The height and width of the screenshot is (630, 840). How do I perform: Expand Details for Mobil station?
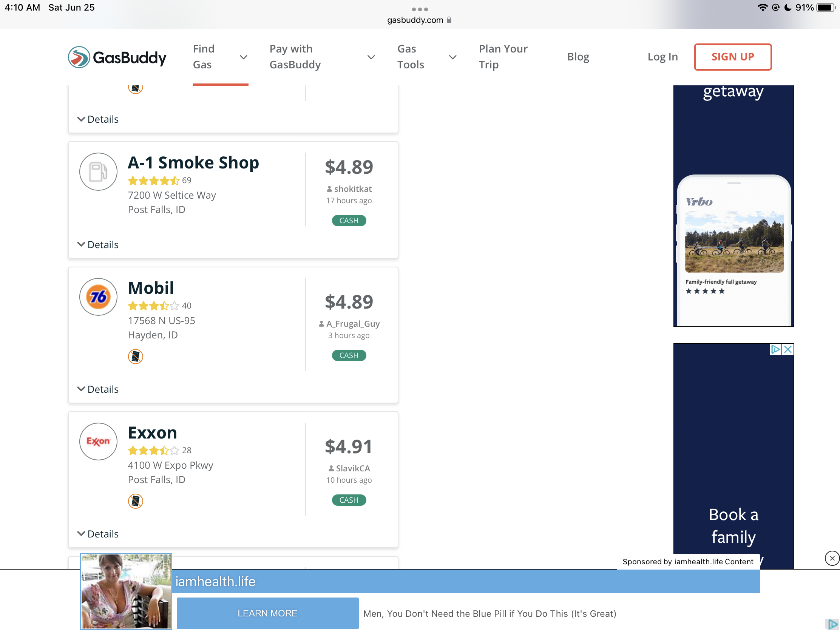tap(98, 389)
